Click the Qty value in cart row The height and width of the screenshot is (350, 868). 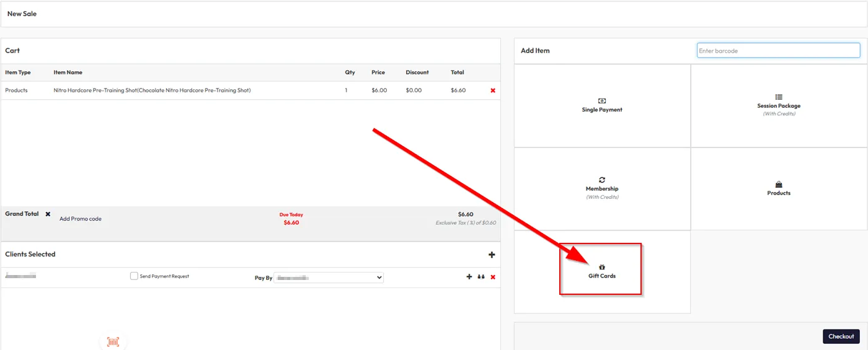pyautogui.click(x=347, y=90)
